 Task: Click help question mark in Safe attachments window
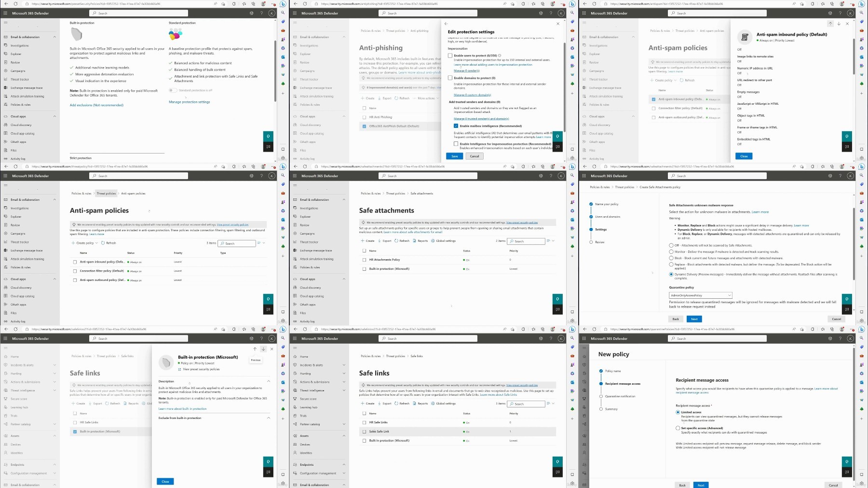tap(551, 176)
